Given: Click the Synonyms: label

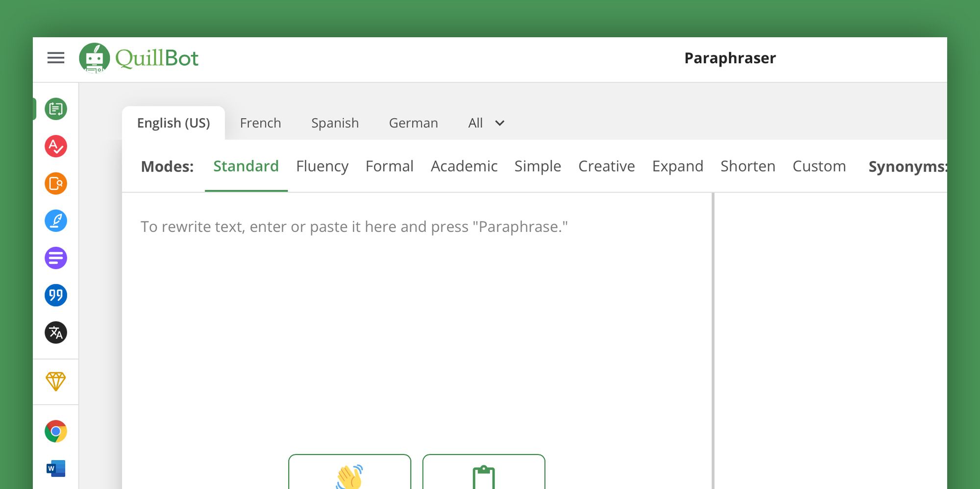Looking at the screenshot, I should click(x=907, y=167).
